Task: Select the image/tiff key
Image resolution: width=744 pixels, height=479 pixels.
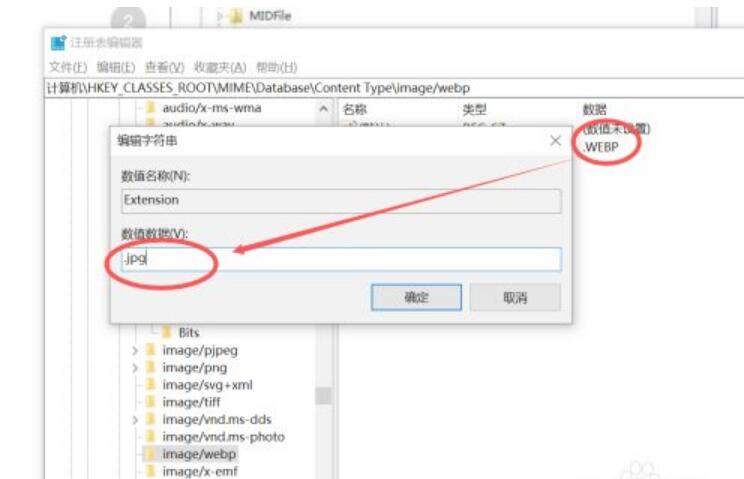Action: point(191,402)
